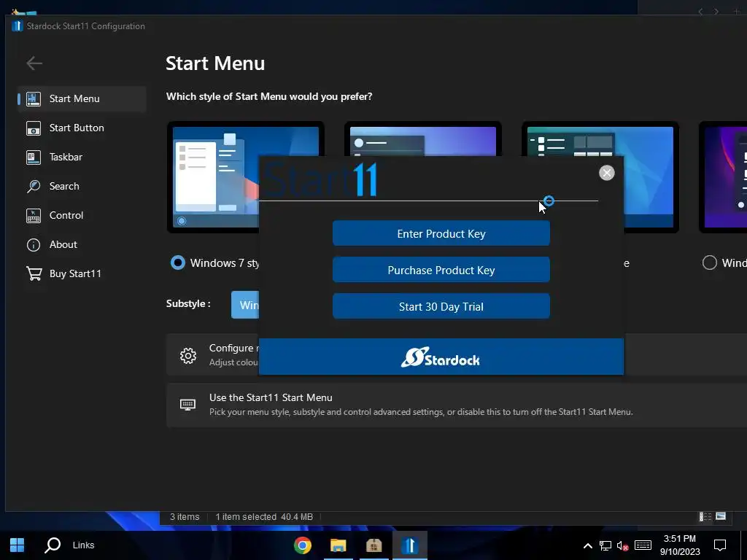Open the taskbar search magnifier
The image size is (747, 560).
(x=53, y=545)
